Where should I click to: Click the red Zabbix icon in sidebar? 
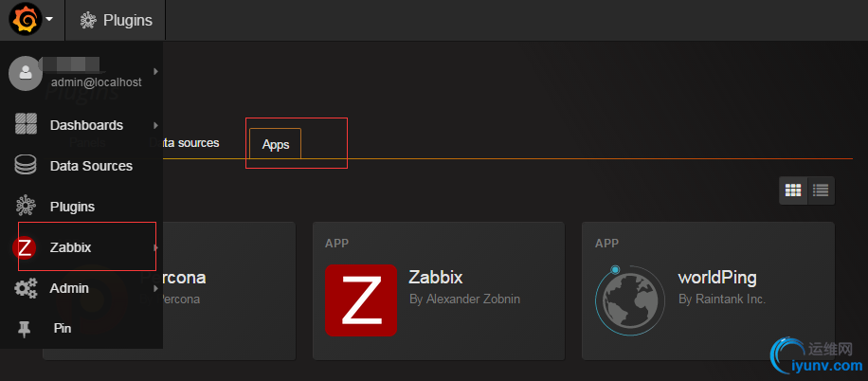pyautogui.click(x=26, y=247)
